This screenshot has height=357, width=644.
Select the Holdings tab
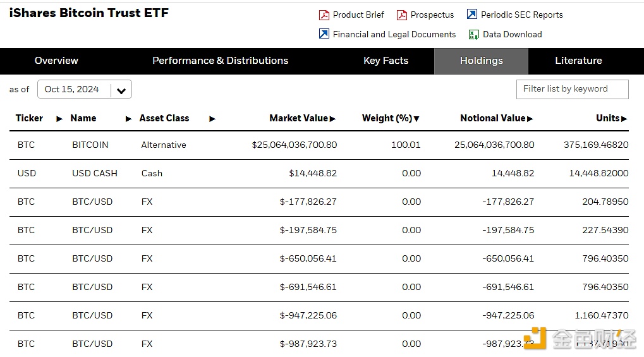pos(481,61)
